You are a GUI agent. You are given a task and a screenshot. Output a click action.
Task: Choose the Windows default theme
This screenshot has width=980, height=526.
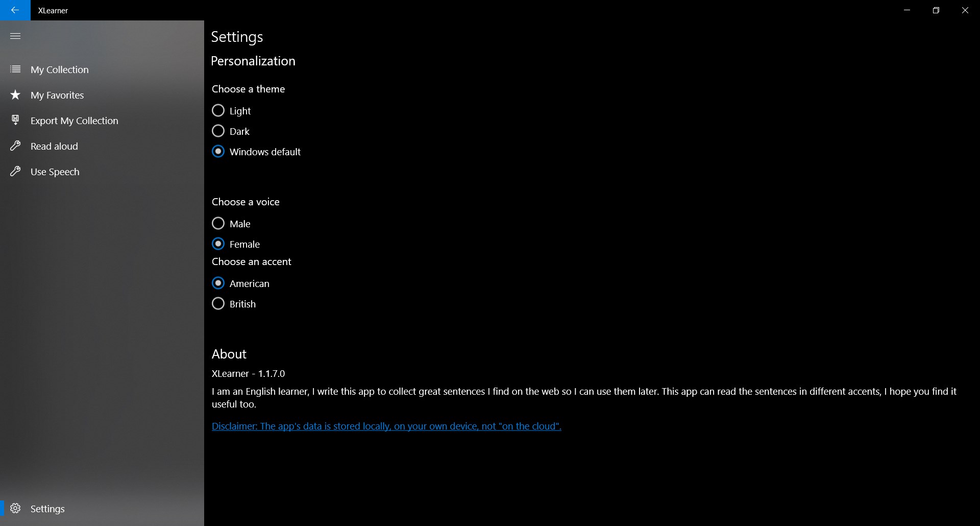coord(218,152)
